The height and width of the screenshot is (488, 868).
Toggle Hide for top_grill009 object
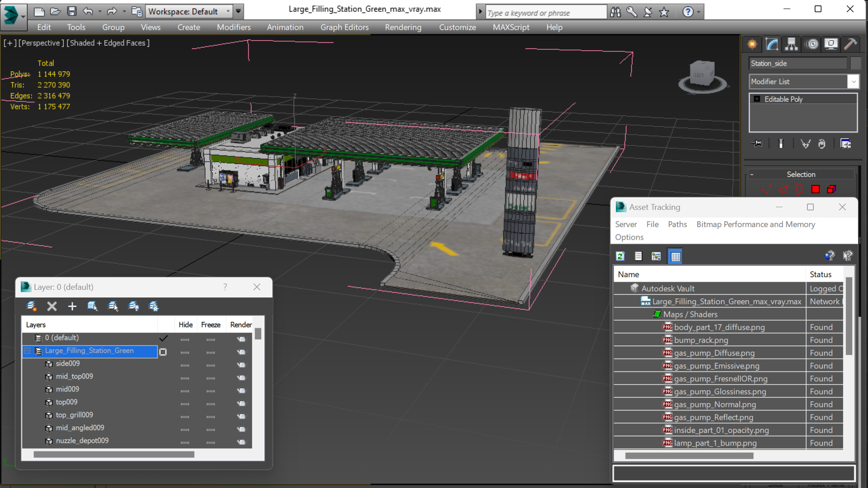coord(185,416)
